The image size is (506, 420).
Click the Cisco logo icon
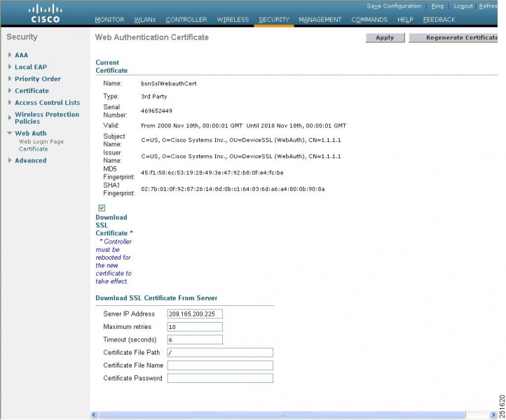click(x=44, y=13)
